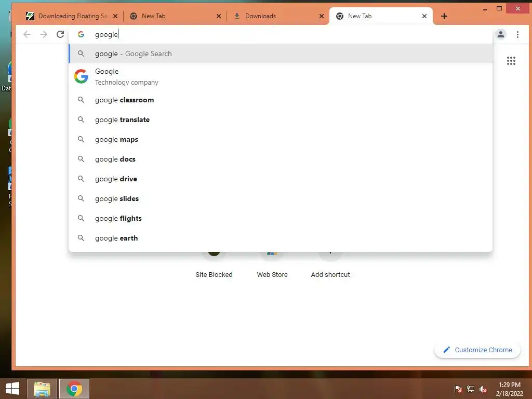
Task: Click the browser forward arrow
Action: pos(44,34)
